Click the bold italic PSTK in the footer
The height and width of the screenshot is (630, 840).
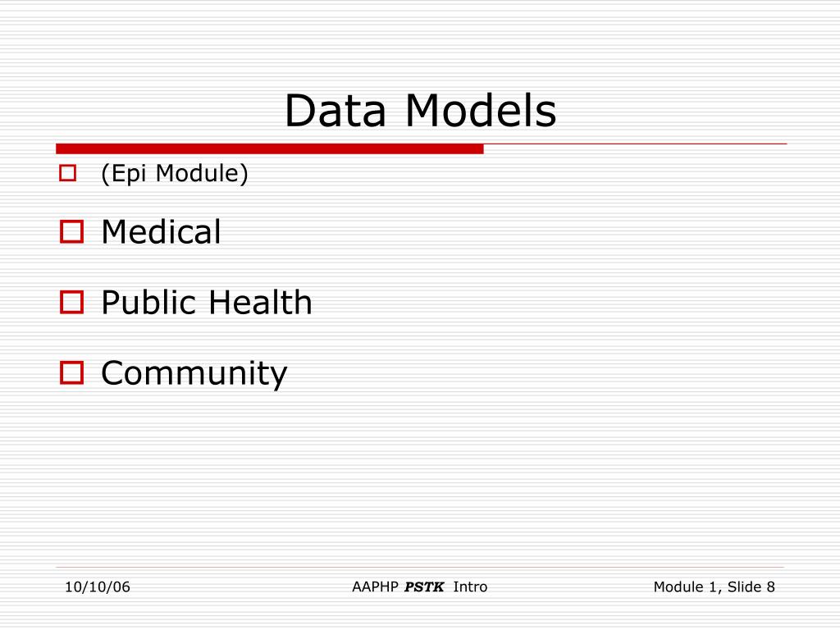[x=424, y=587]
